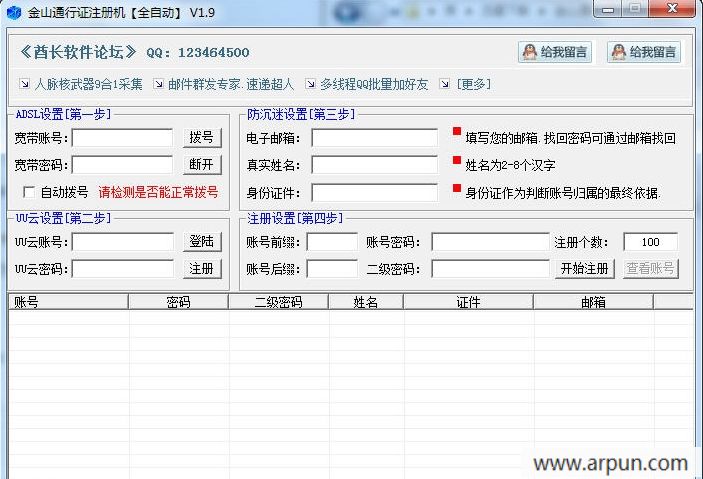Click the UU云 登陆 button

click(202, 241)
